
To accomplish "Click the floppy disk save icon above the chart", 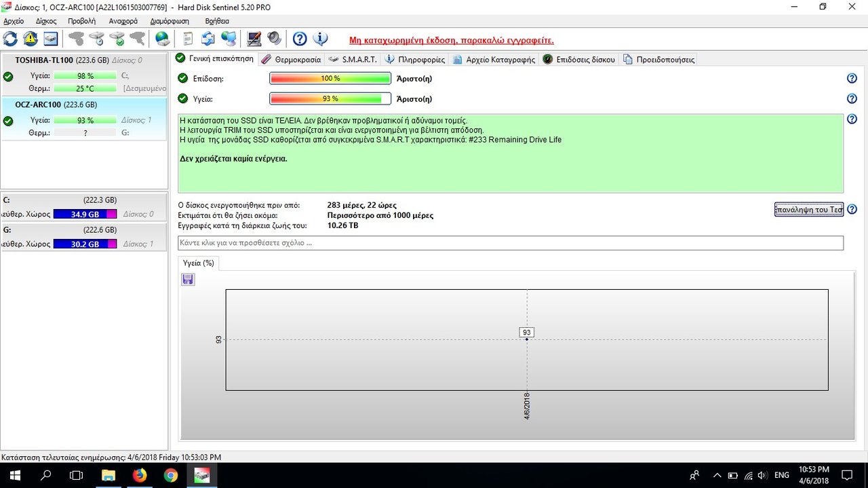I will (188, 280).
